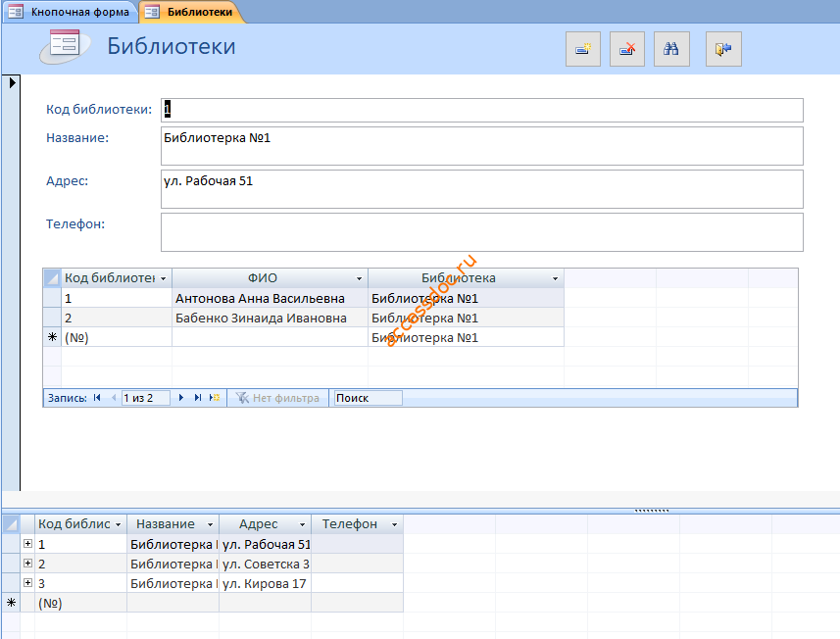Expand row 3 in bottom datasheet
Image resolution: width=840 pixels, height=639 pixels.
pyautogui.click(x=27, y=582)
